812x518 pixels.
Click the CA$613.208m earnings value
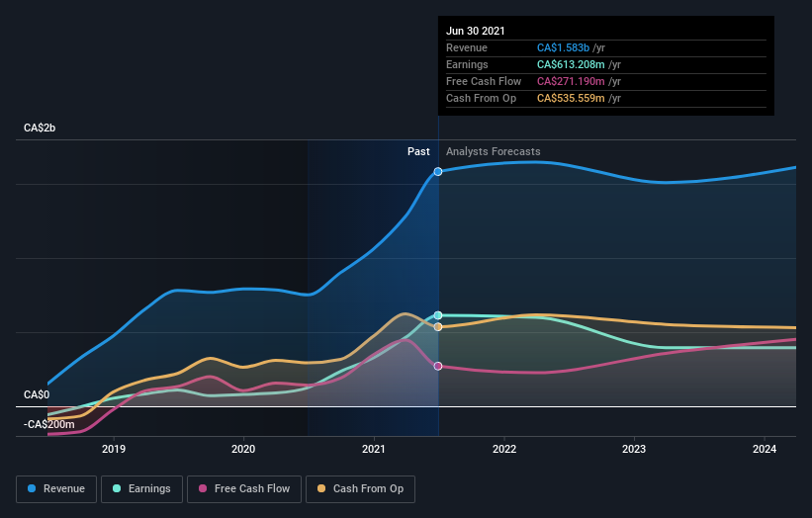click(571, 64)
